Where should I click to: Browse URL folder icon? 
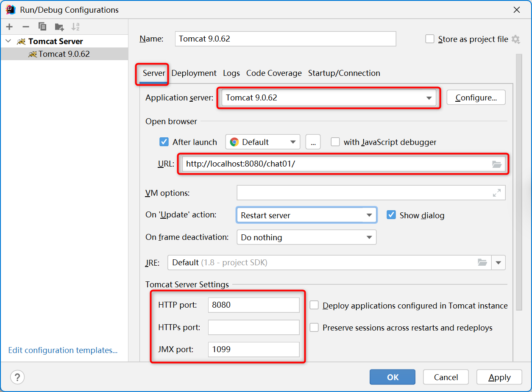497,164
